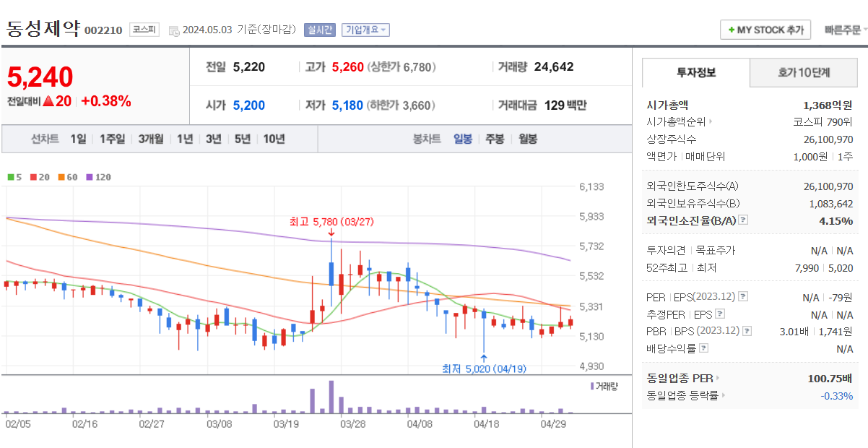
Task: Click the 동성제약 stock name heading
Action: coord(43,29)
